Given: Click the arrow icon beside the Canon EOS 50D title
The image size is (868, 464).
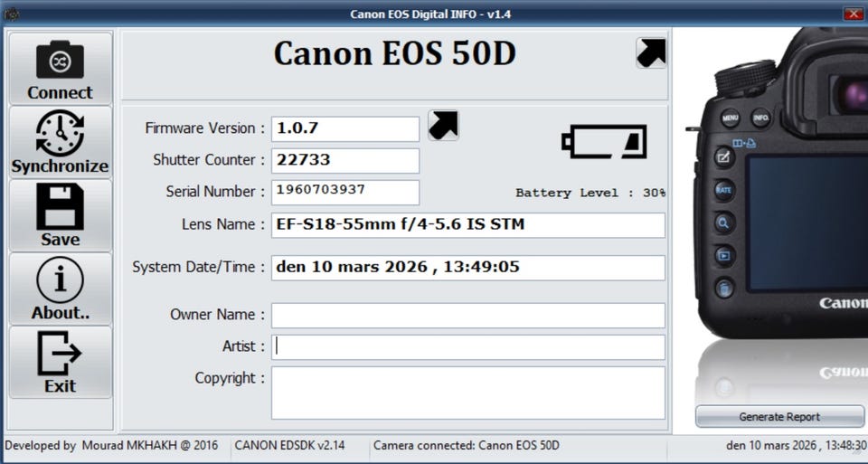Looking at the screenshot, I should click(x=651, y=52).
